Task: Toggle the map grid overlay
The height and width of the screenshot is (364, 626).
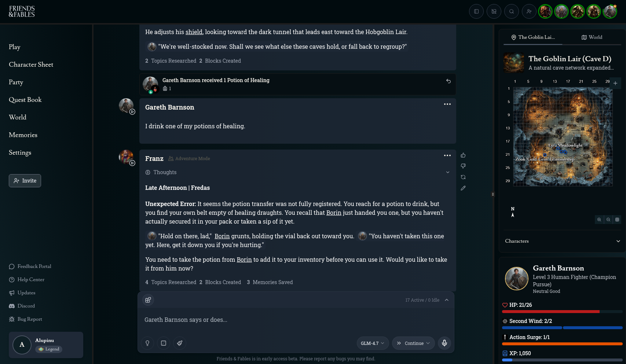Action: pyautogui.click(x=617, y=220)
